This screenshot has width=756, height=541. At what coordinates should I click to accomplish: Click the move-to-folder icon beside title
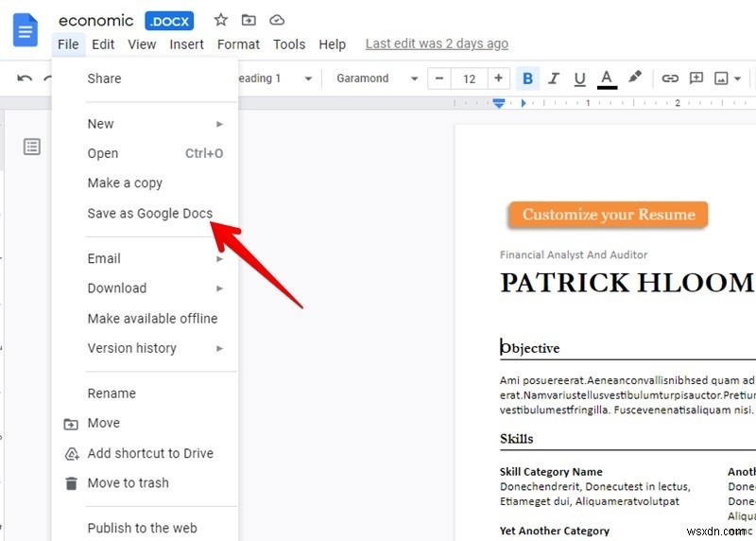[x=249, y=20]
